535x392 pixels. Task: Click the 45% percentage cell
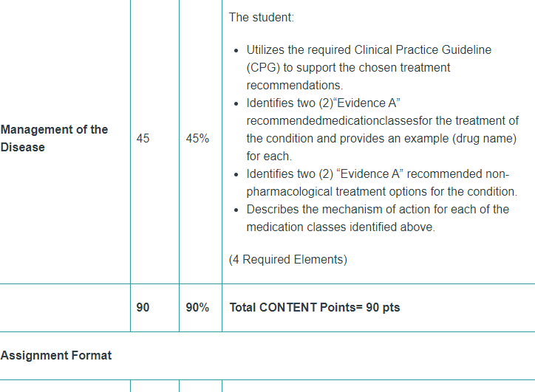tap(197, 138)
